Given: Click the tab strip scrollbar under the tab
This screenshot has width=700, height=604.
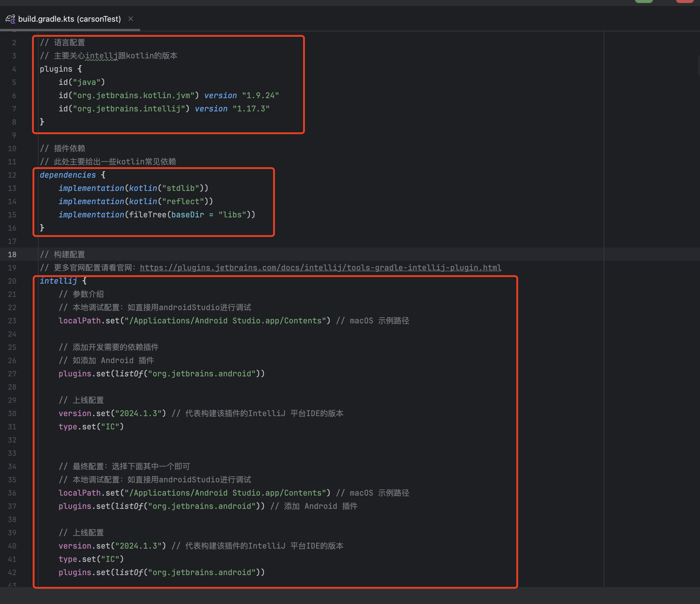Looking at the screenshot, I should pyautogui.click(x=70, y=30).
